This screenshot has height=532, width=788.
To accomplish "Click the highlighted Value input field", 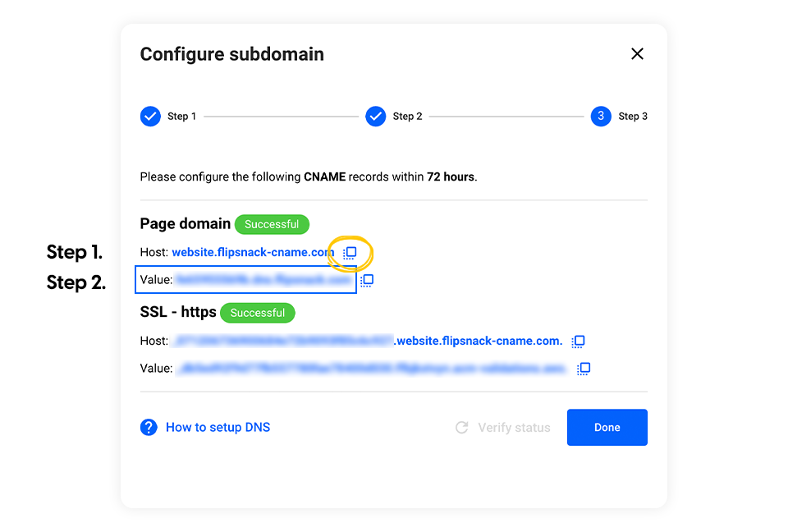I will 245,280.
